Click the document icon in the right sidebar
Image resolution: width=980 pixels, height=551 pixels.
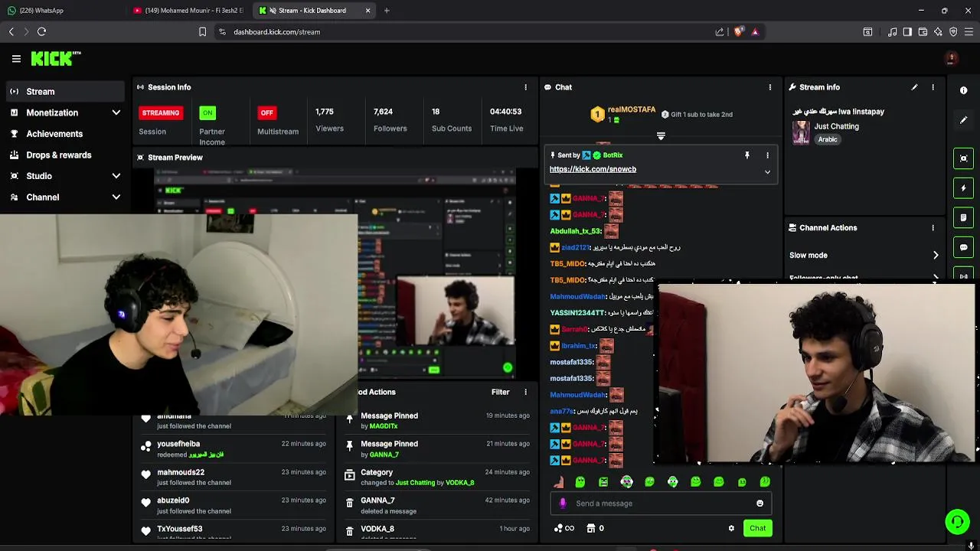(x=964, y=218)
